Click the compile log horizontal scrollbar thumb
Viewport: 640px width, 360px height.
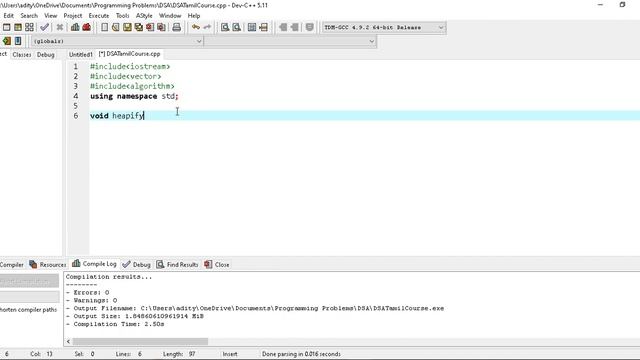click(140, 341)
